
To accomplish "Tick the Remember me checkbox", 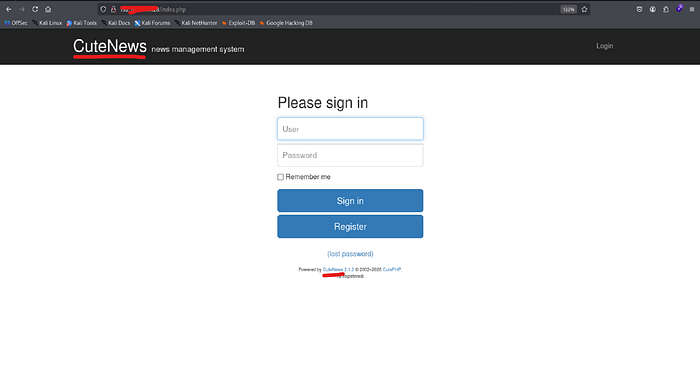I will 280,177.
